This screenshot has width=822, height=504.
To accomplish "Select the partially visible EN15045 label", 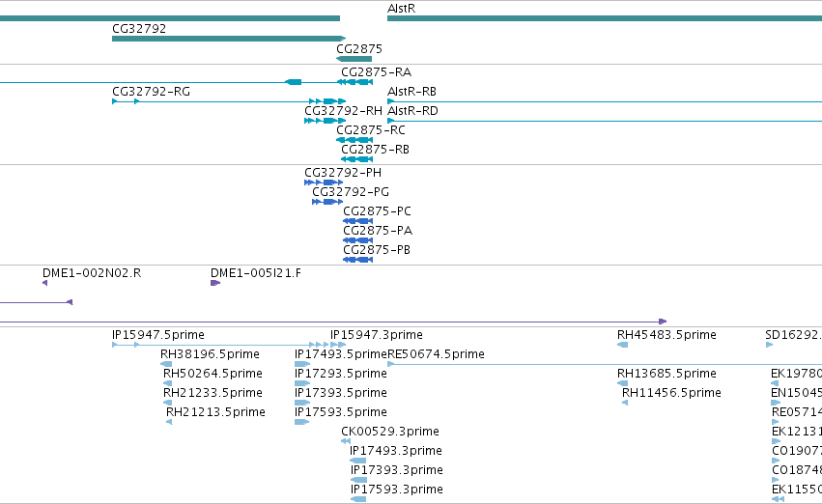I will click(x=796, y=394).
